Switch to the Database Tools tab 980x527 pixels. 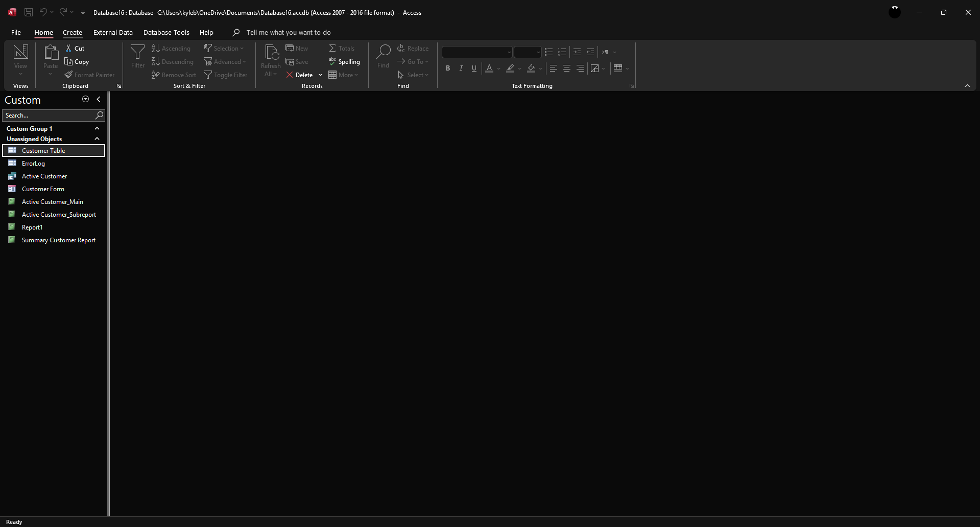point(166,32)
